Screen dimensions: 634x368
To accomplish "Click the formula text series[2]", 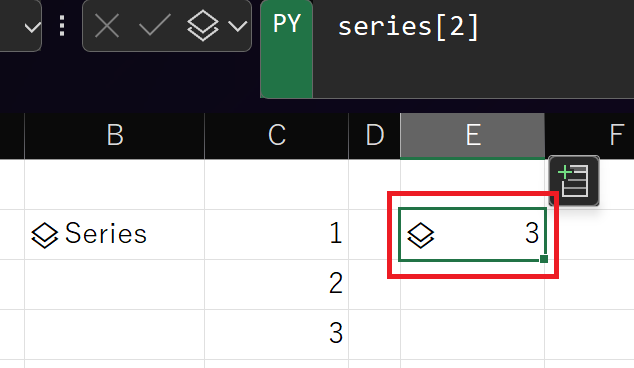I will [x=408, y=27].
